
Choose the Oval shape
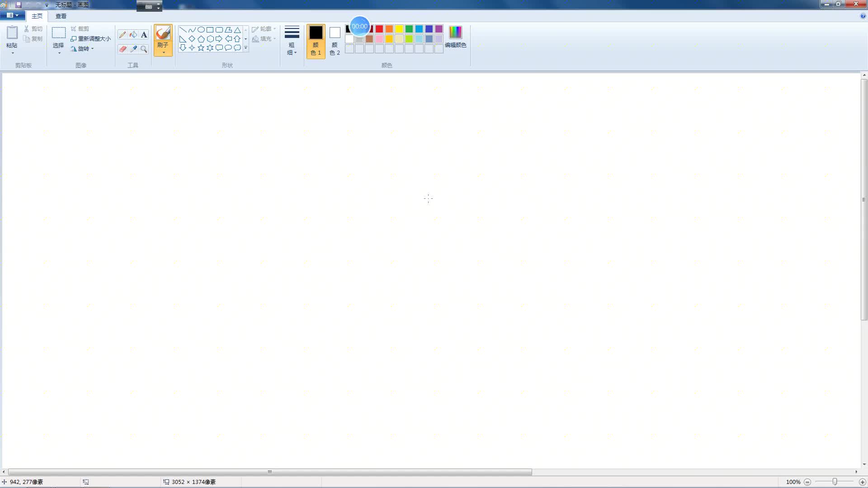201,30
